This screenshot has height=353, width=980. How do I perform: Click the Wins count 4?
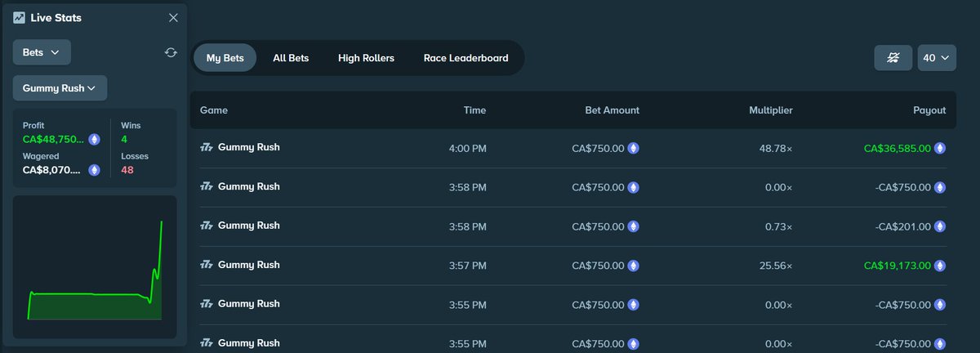point(124,139)
